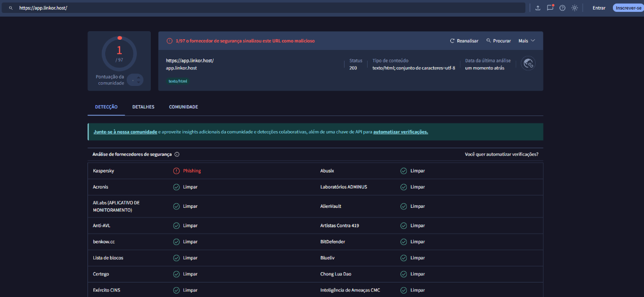Follow the Junte-se à nossa comunidade link
The height and width of the screenshot is (297, 644).
click(125, 132)
